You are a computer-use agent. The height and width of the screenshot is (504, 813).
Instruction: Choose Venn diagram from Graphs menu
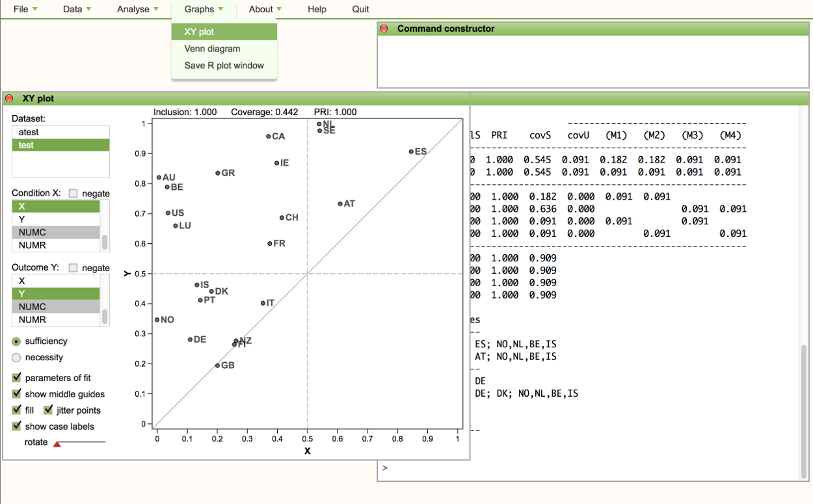[x=212, y=49]
